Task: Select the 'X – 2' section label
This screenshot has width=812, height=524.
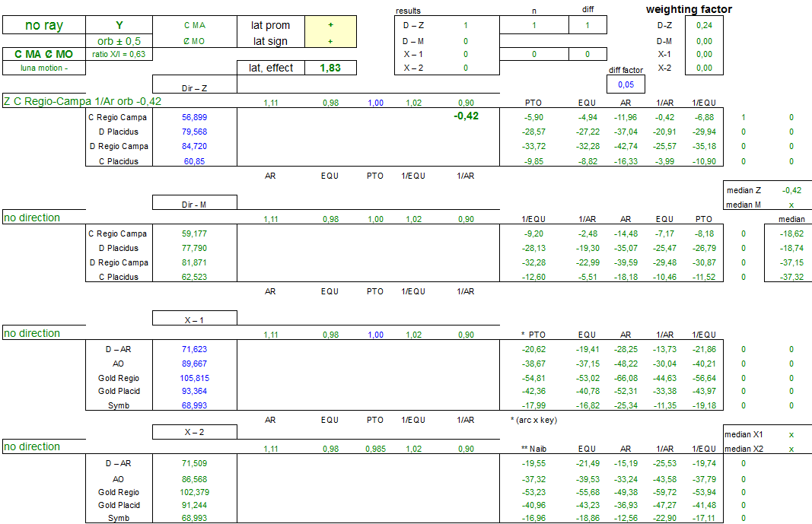Action: (x=194, y=433)
